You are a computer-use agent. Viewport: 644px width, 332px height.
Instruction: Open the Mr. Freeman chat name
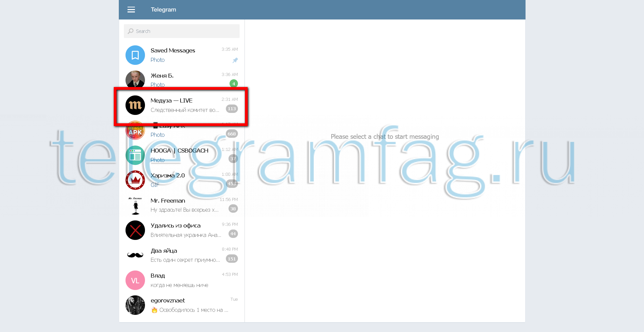tap(168, 201)
